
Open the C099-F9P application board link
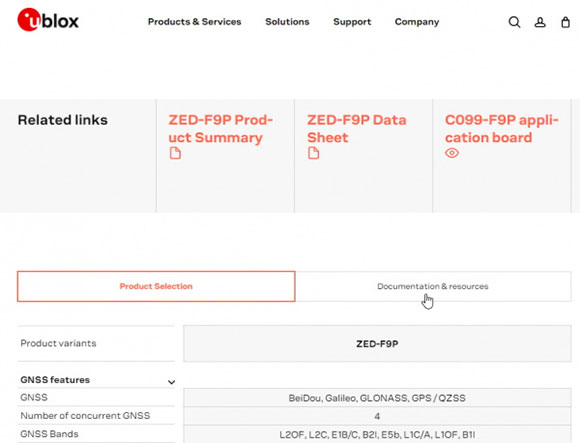(501, 129)
